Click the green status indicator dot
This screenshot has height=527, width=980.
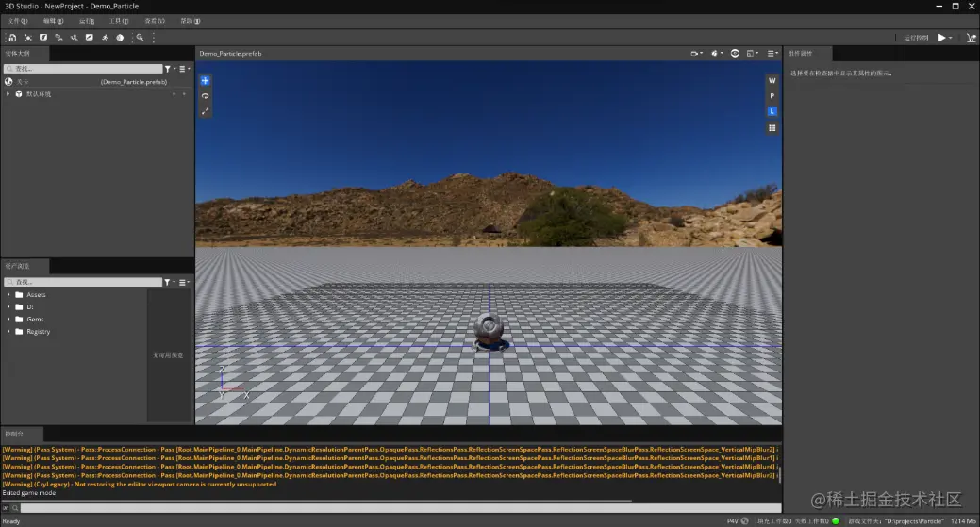pyautogui.click(x=836, y=520)
